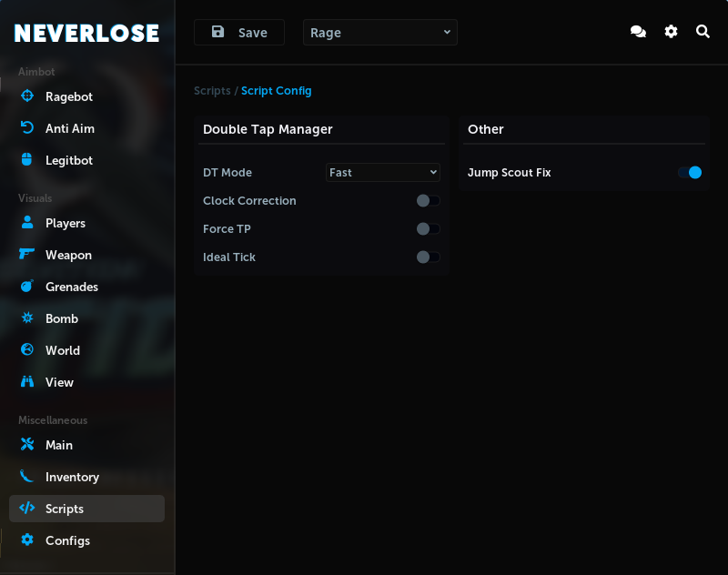
Task: Click the View binoculars icon
Action: [x=27, y=382]
